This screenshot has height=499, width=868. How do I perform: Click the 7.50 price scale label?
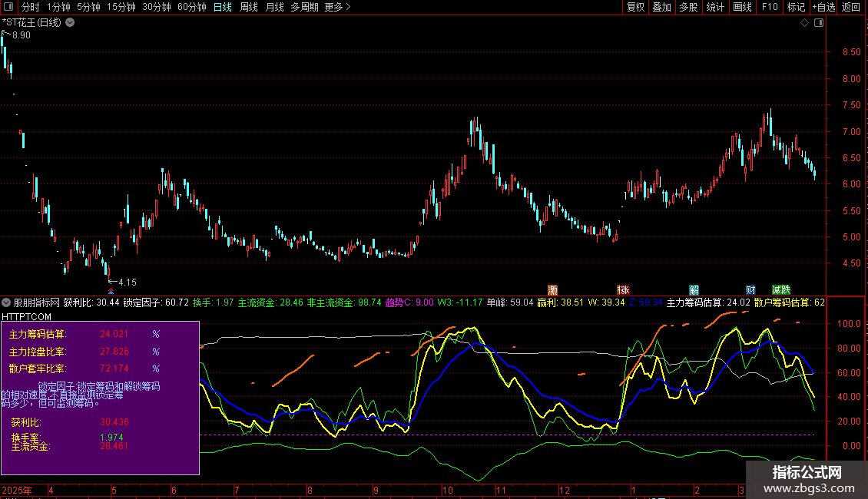pyautogui.click(x=851, y=105)
